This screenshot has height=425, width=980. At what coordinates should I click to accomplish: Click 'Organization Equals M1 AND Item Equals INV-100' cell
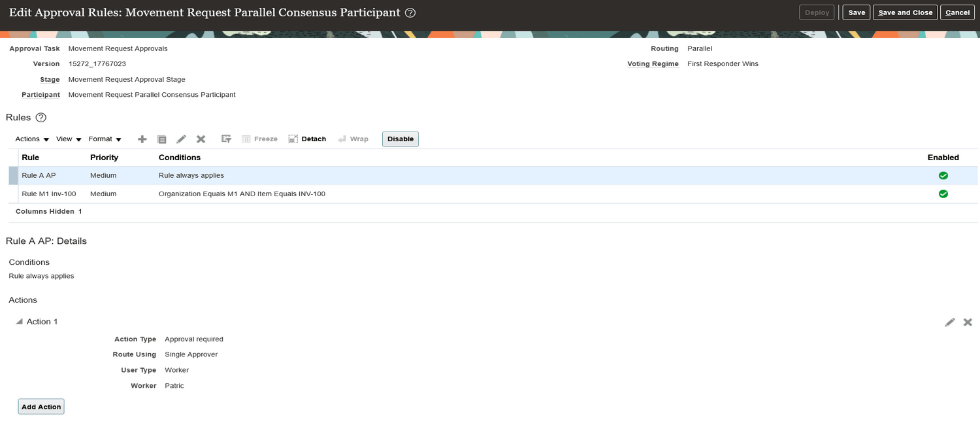click(x=242, y=194)
